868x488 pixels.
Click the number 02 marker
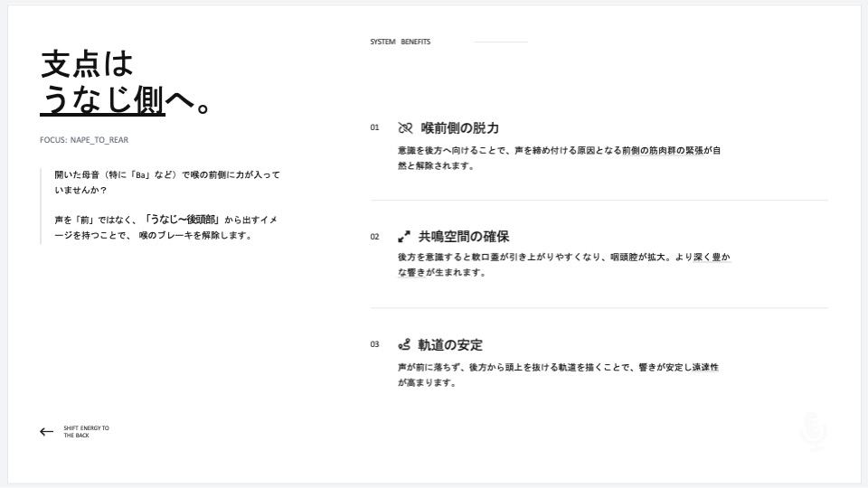374,237
